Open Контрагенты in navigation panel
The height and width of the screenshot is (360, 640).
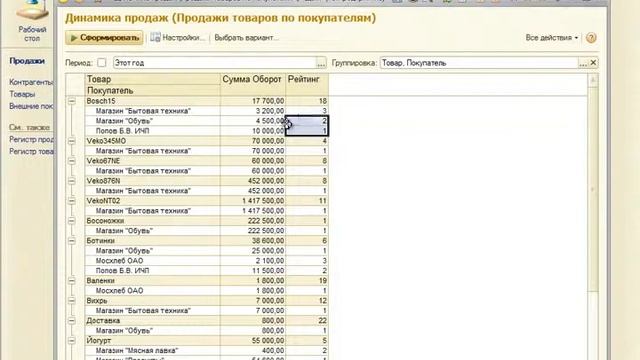click(x=31, y=82)
